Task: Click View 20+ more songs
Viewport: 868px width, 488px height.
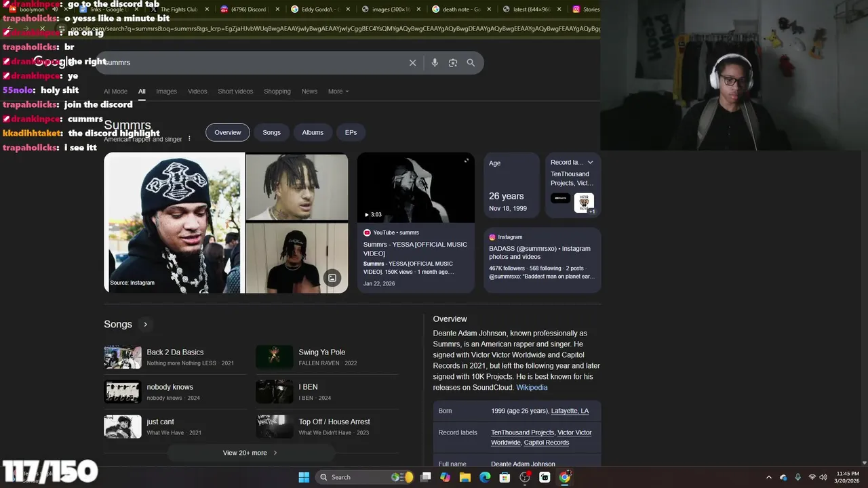Action: [x=250, y=453]
